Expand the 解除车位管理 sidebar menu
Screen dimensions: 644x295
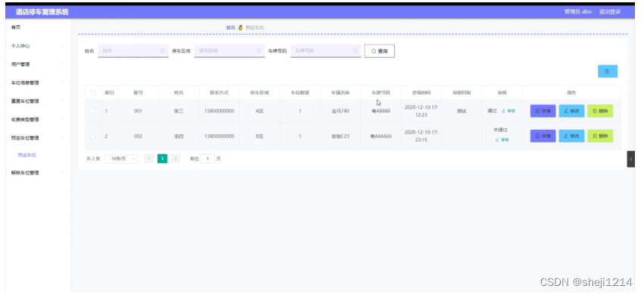(x=38, y=173)
